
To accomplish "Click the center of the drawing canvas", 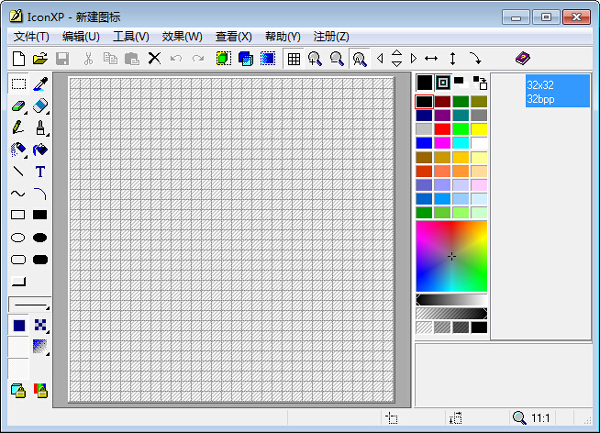I will (232, 240).
